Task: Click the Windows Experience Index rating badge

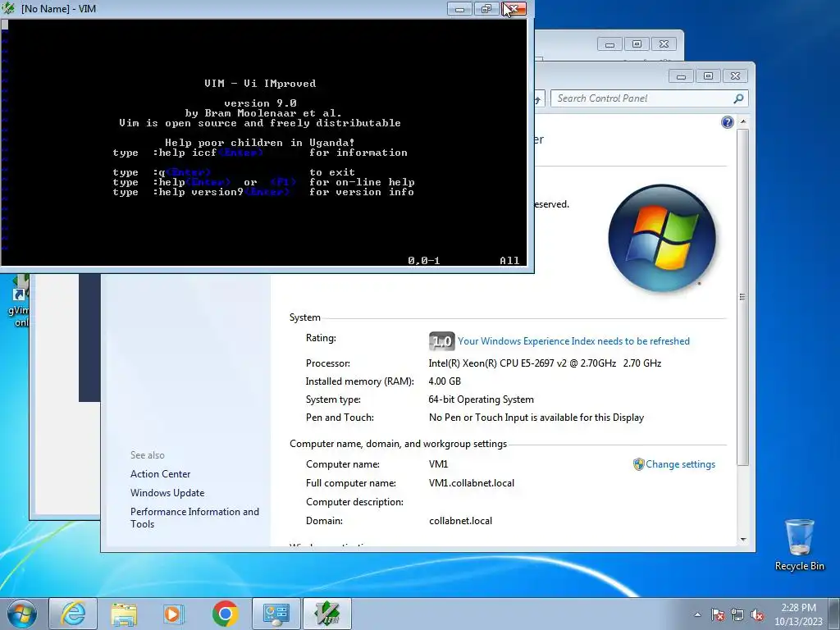Action: 441,341
